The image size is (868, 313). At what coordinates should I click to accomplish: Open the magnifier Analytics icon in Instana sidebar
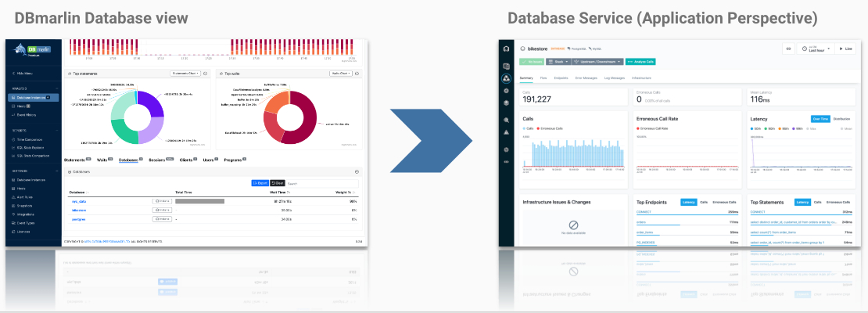(x=506, y=120)
